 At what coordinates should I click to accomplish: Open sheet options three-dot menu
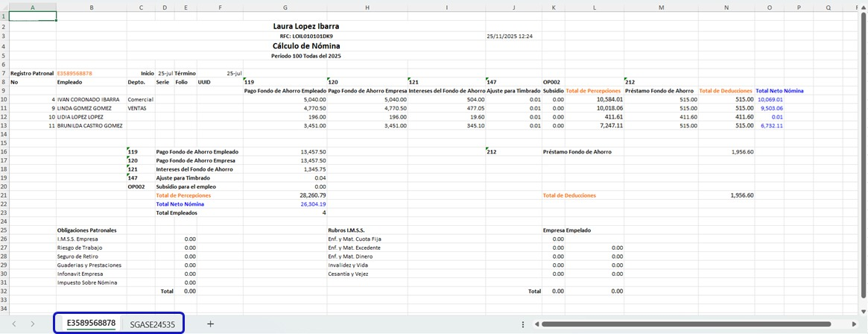(x=523, y=324)
